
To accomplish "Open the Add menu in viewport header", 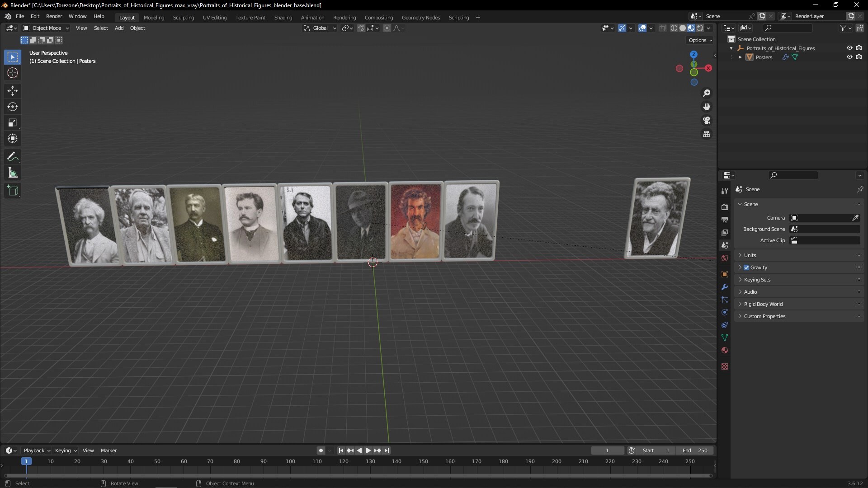I will 119,28.
